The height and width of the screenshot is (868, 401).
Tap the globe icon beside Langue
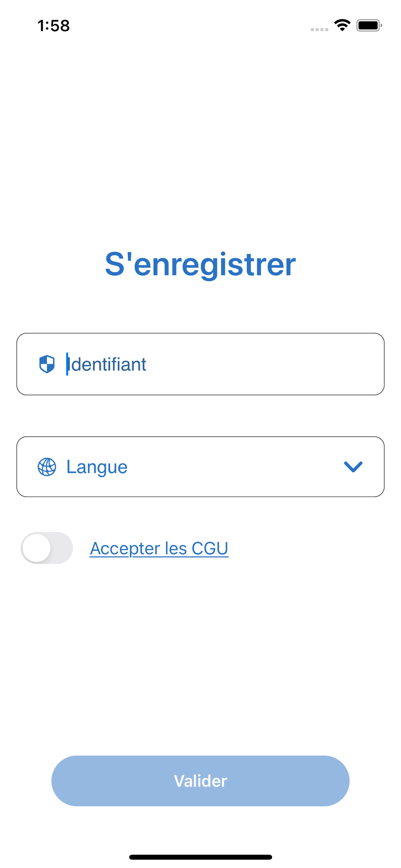[x=47, y=467]
